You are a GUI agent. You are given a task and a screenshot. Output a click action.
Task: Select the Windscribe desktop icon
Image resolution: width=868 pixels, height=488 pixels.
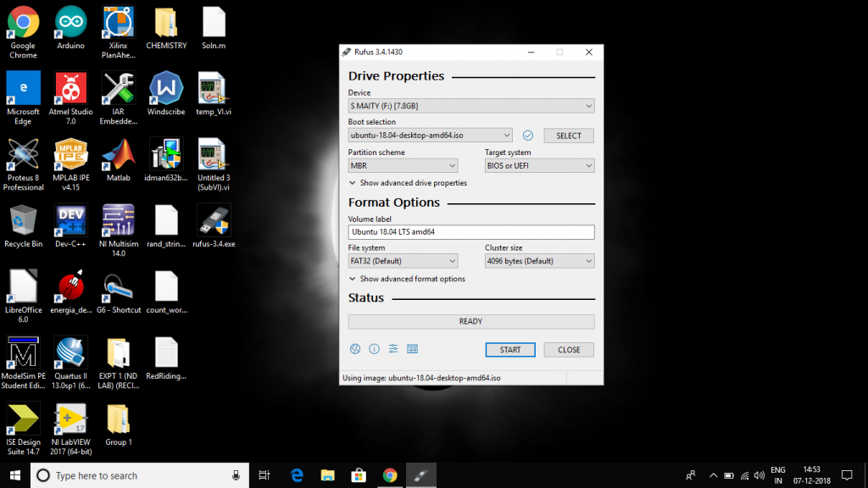pyautogui.click(x=166, y=91)
